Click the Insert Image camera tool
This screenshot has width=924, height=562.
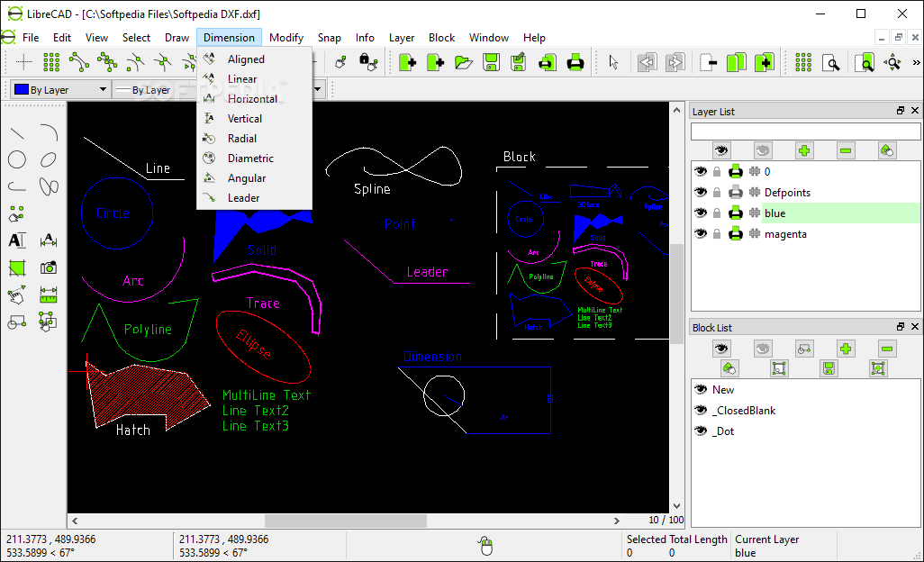(x=49, y=268)
